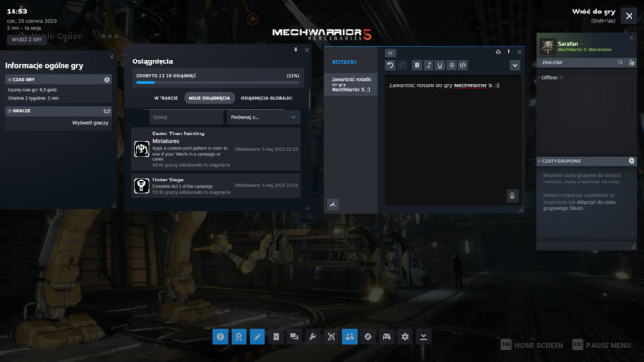Open the web browser icon in bottom toolbar

[x=368, y=336]
